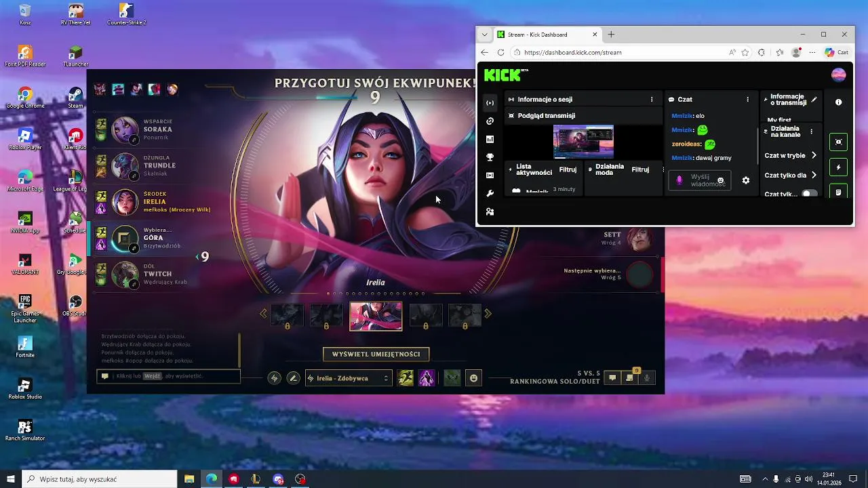Viewport: 868px width, 488px height.
Task: Open emoji picker in Kick chat input
Action: point(721,180)
